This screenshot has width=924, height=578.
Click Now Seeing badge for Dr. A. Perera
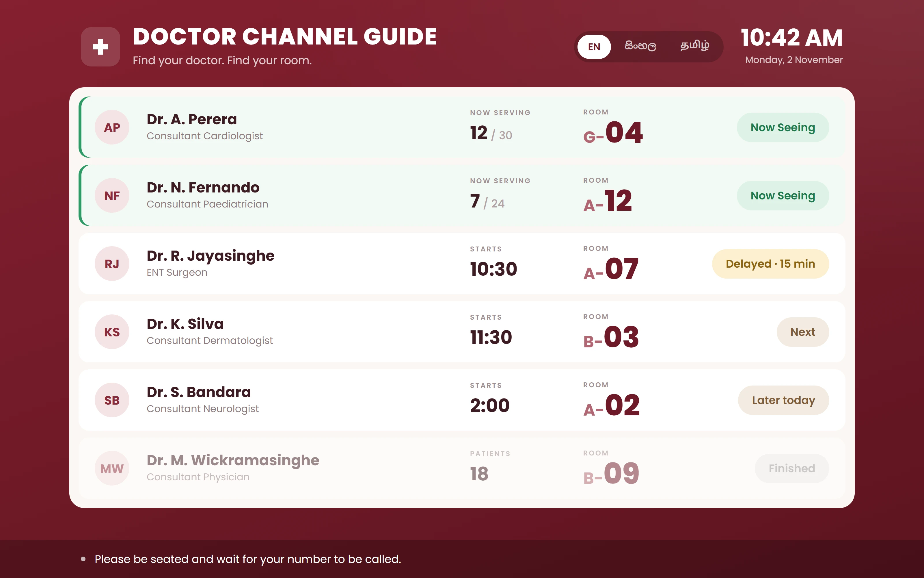click(783, 127)
